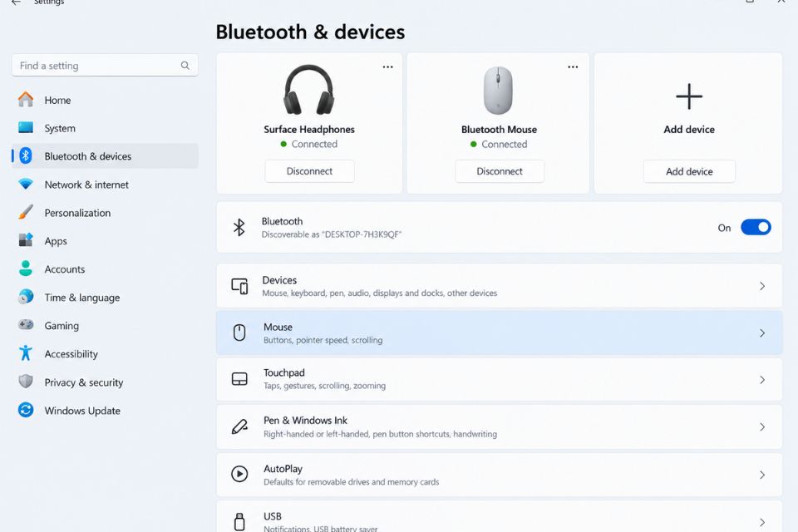Image resolution: width=798 pixels, height=532 pixels.
Task: Click Surface Headphones device name
Action: (309, 130)
